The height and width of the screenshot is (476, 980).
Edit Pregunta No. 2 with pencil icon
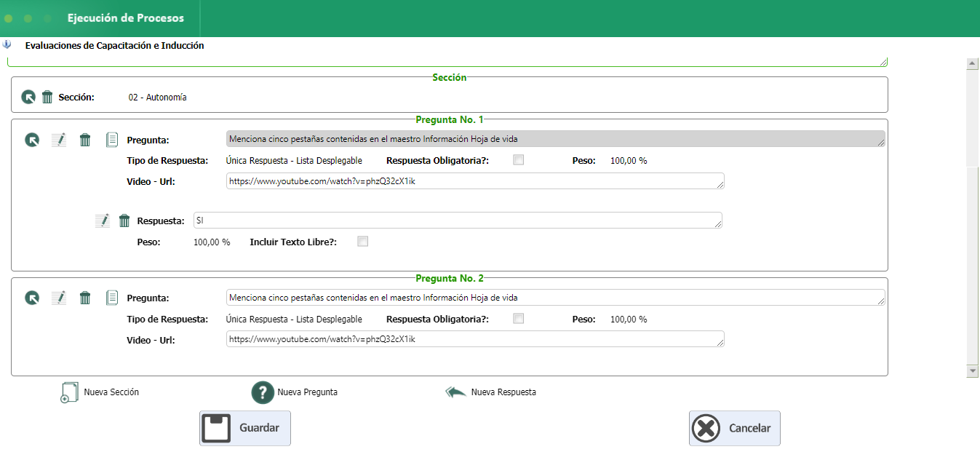59,298
